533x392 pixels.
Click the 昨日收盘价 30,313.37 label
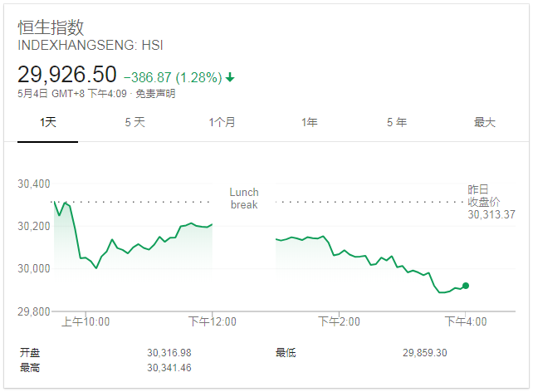click(x=491, y=202)
